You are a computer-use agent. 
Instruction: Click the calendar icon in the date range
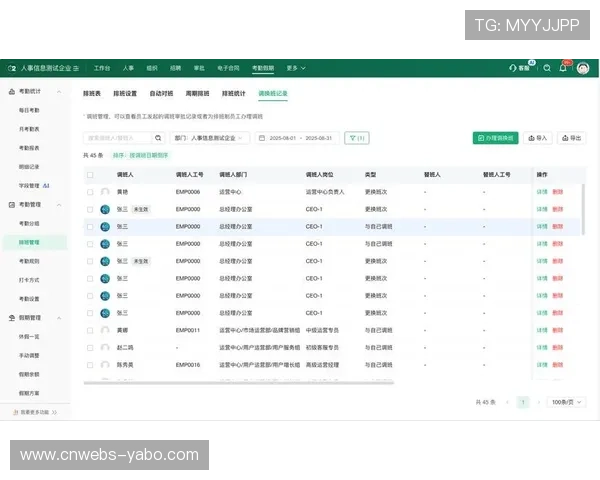coord(262,138)
